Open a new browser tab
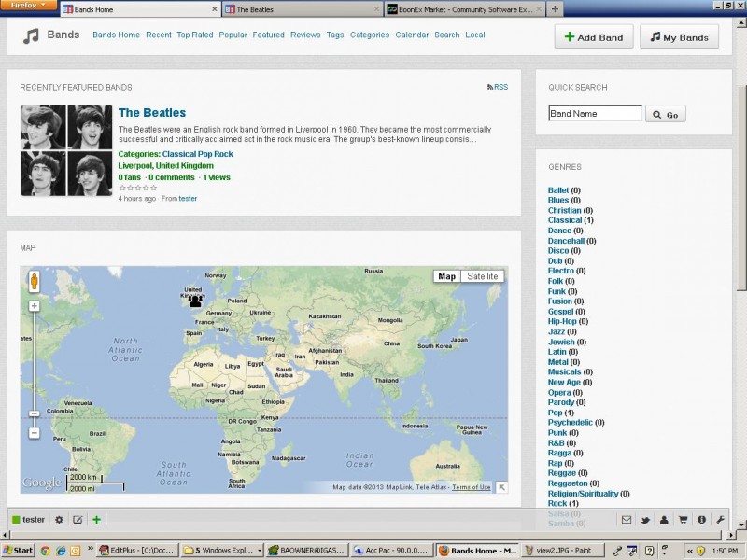The width and height of the screenshot is (747, 560). click(x=555, y=9)
